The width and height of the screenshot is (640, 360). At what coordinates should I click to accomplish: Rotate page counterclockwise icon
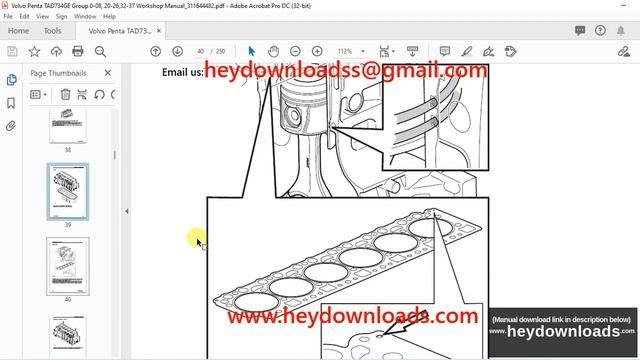point(99,94)
